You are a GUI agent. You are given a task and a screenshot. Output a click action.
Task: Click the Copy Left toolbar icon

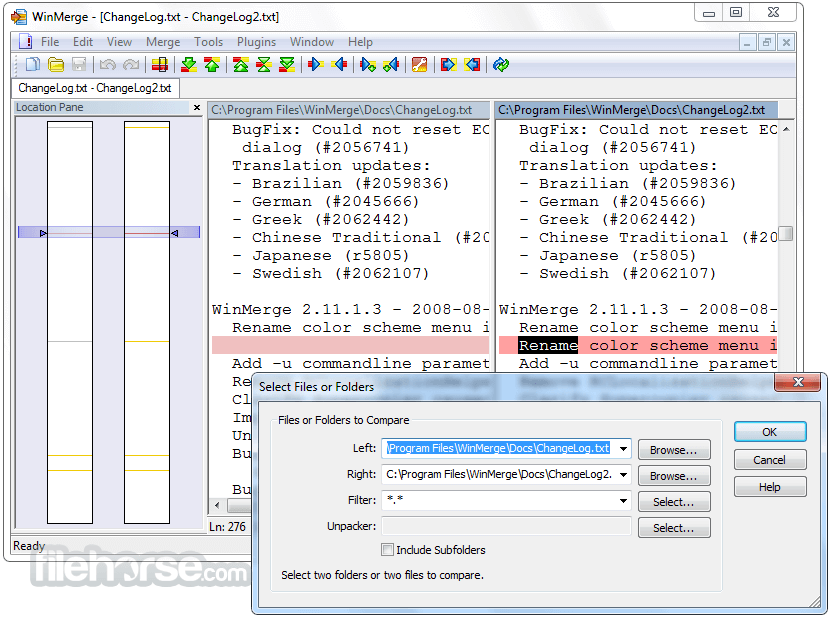pos(339,65)
